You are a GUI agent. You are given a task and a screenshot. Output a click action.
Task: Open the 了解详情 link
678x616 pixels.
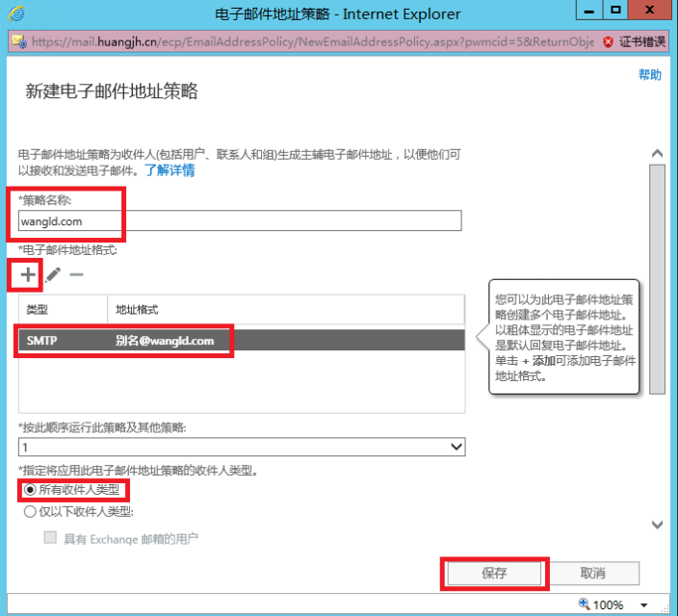[x=169, y=170]
